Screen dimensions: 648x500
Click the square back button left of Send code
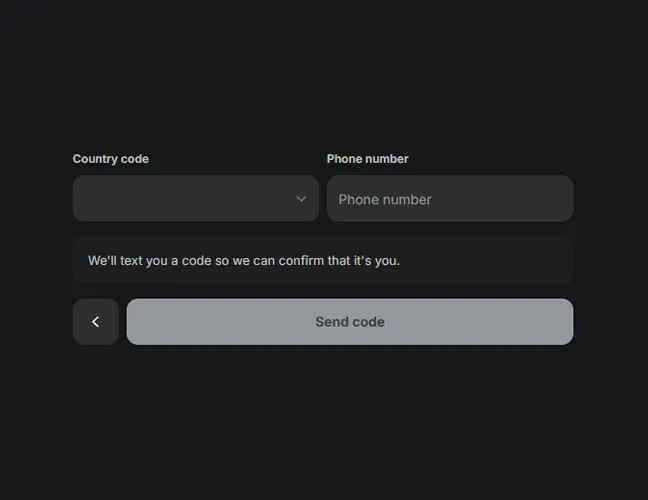click(x=96, y=322)
